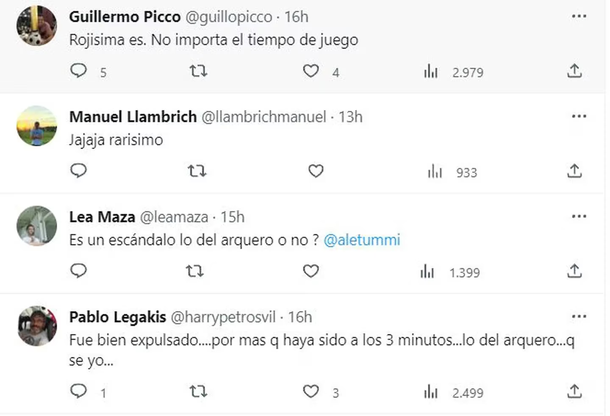Click Guillermo Picco's profile avatar

(37, 28)
